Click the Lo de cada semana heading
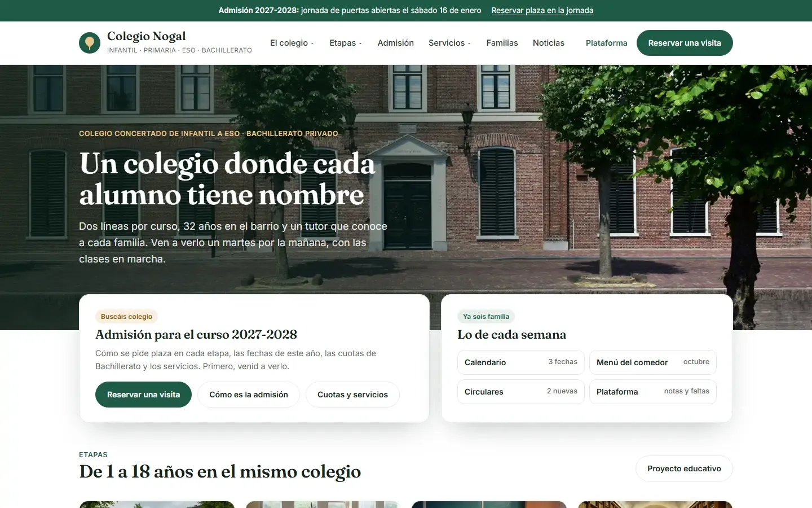Image resolution: width=812 pixels, height=508 pixels. tap(511, 335)
